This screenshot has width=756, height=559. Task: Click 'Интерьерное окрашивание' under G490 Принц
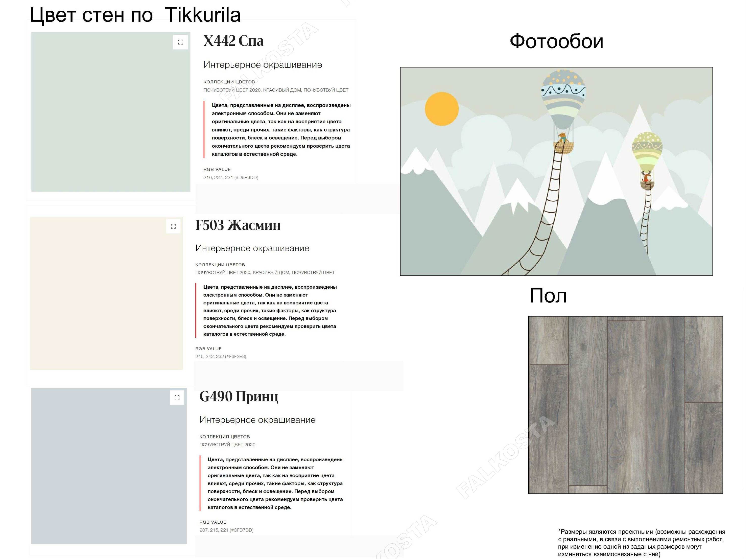(257, 420)
